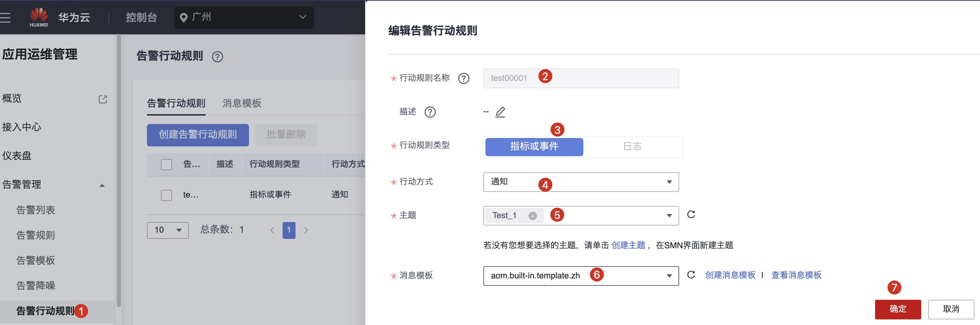
Task: Open 概览 via its external link icon
Action: click(x=103, y=99)
